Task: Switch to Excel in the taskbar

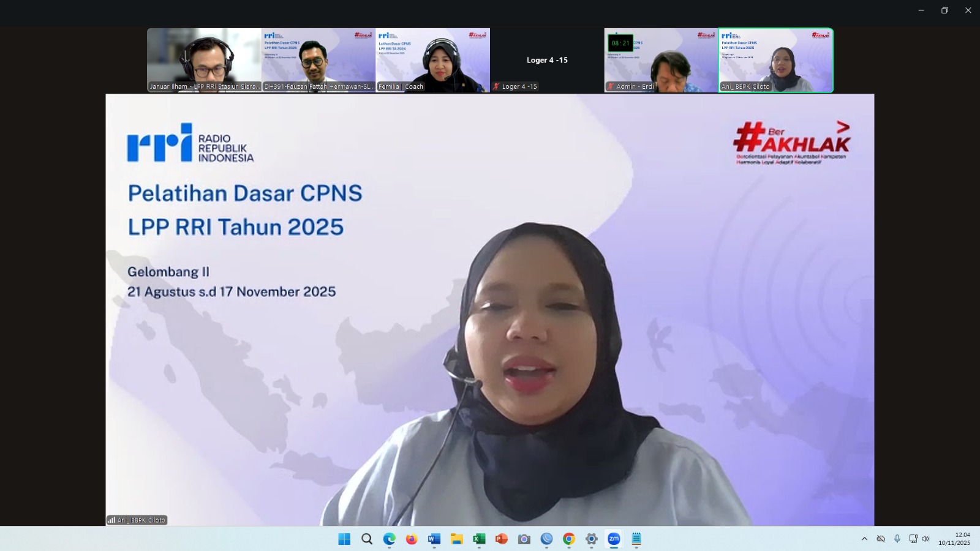Action: 479,539
